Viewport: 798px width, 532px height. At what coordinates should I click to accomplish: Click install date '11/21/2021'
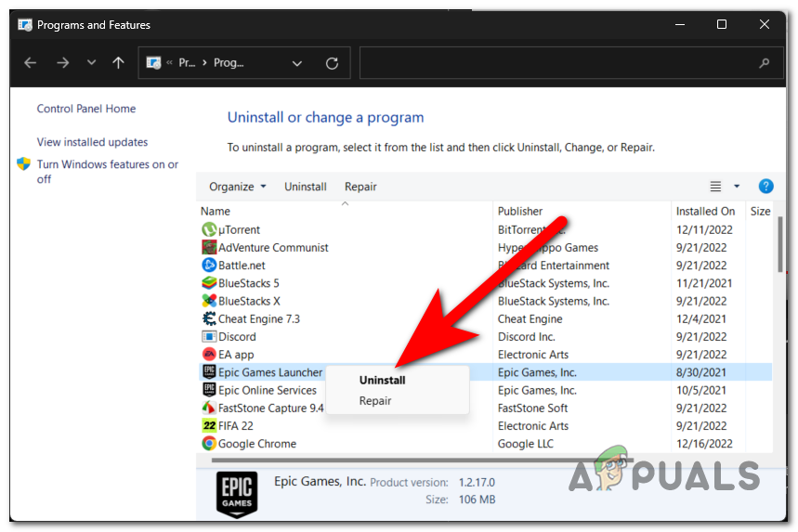(x=704, y=283)
